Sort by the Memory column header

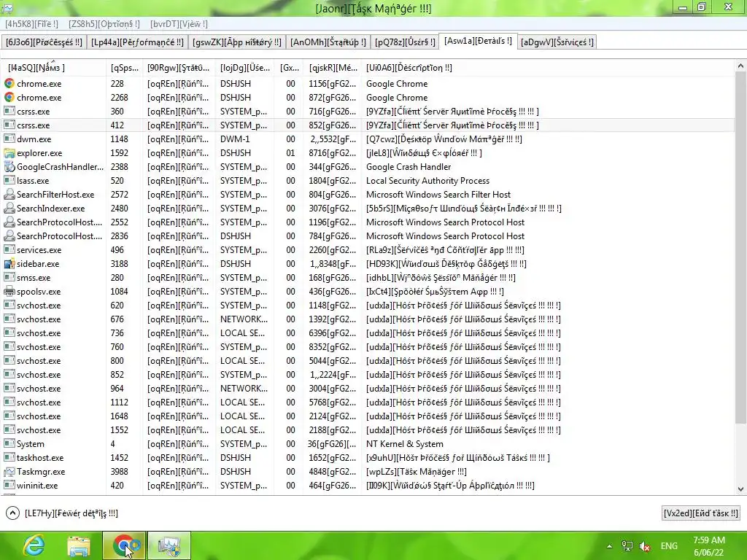coord(333,68)
